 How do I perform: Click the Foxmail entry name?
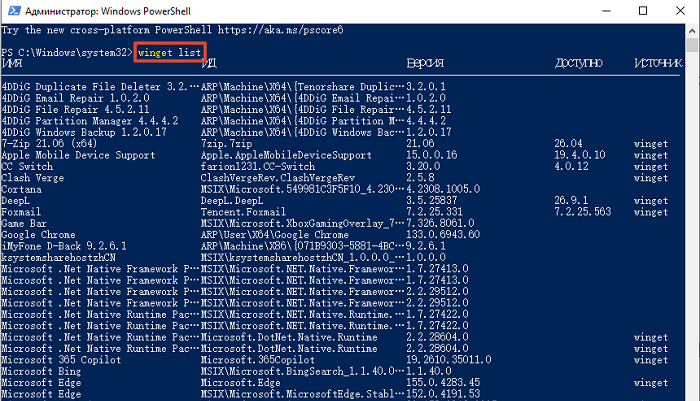tap(21, 212)
